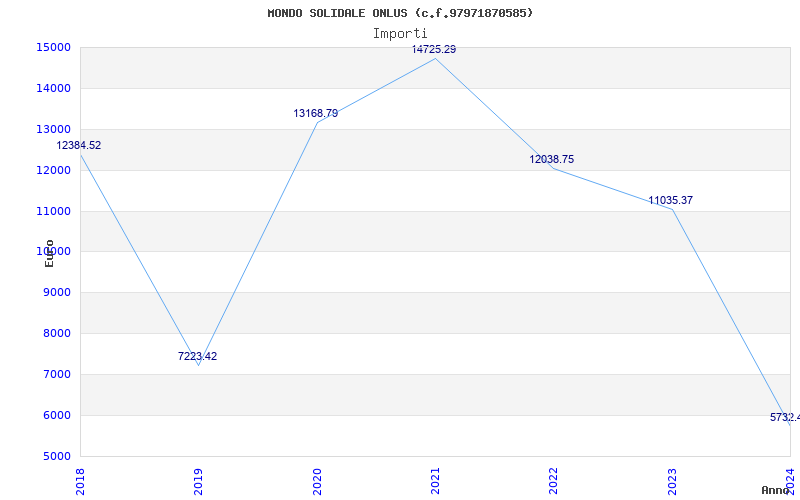Click the 6000 y-axis value

(56, 415)
